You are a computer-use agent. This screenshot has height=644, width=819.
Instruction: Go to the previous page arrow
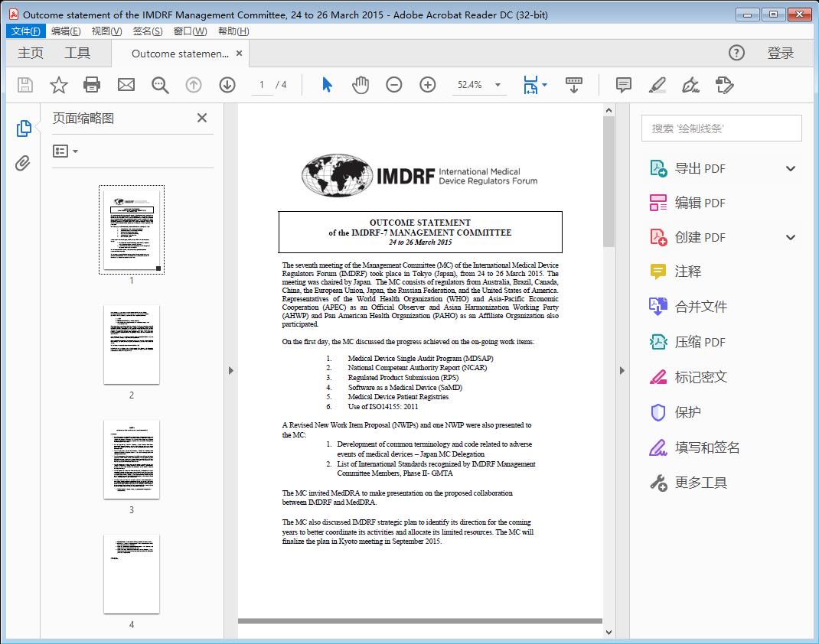pos(193,85)
